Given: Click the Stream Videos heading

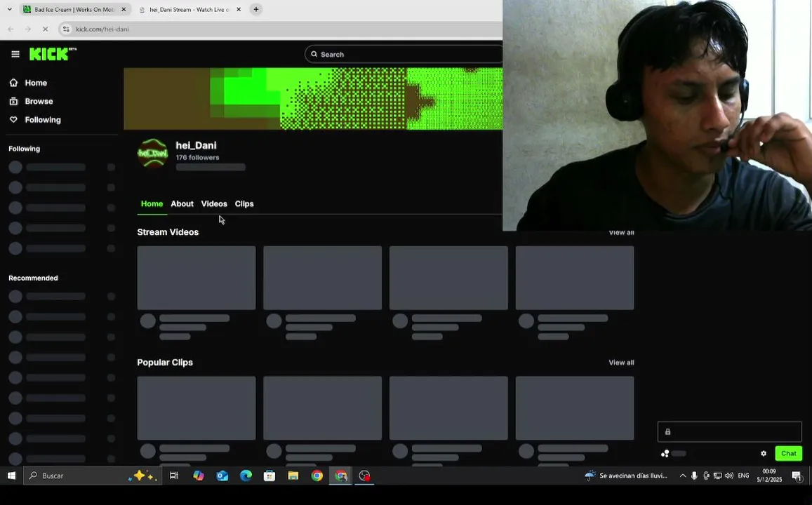Looking at the screenshot, I should (x=168, y=232).
